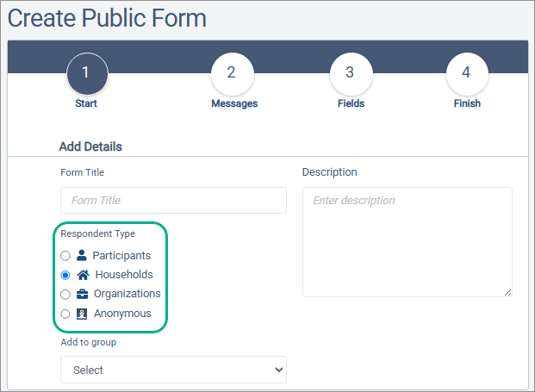The height and width of the screenshot is (392, 535).
Task: Open the Add to group dropdown
Action: pos(173,370)
